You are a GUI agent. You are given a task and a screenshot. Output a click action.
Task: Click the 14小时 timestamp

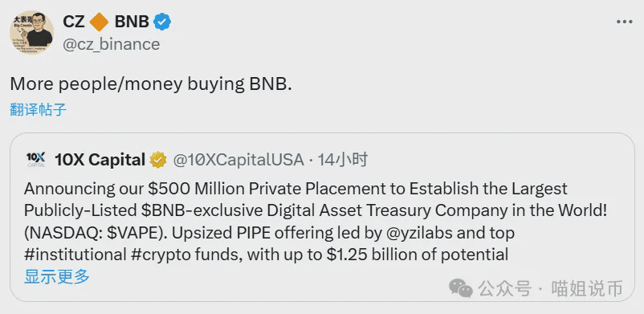[x=344, y=160]
